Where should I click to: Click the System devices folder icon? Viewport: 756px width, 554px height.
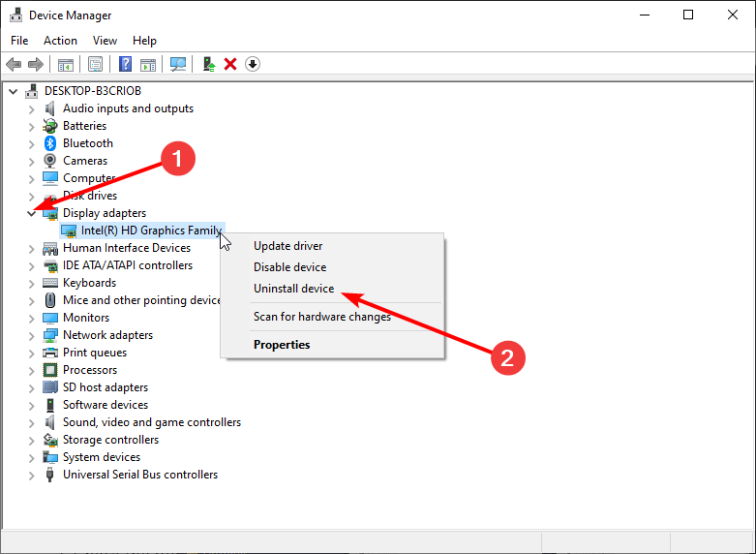point(50,457)
